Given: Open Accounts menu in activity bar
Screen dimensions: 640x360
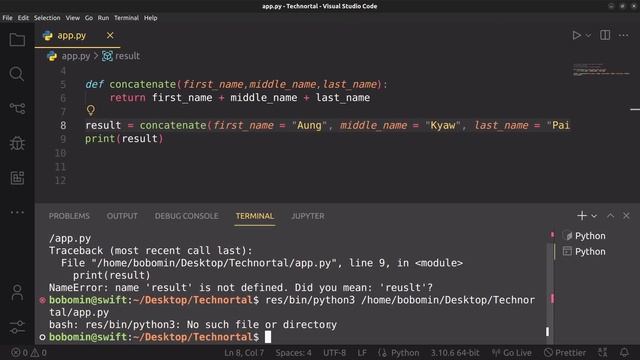Looking at the screenshot, I should click(17, 293).
